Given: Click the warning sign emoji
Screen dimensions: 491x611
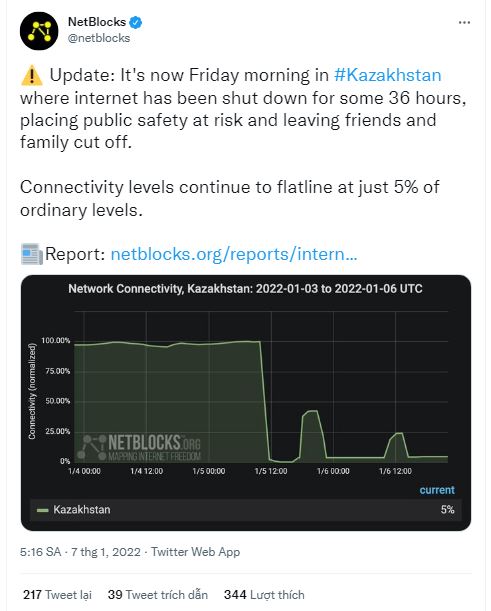Looking at the screenshot, I should click(x=32, y=75).
